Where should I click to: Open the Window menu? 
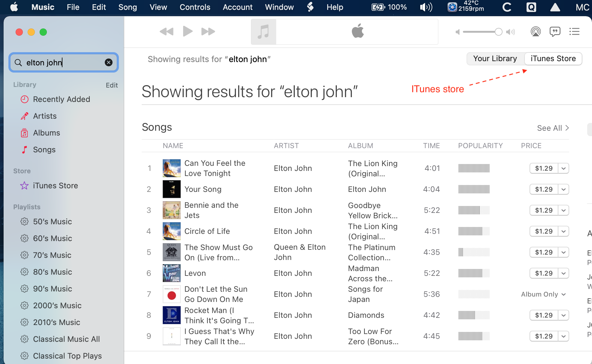(x=279, y=7)
